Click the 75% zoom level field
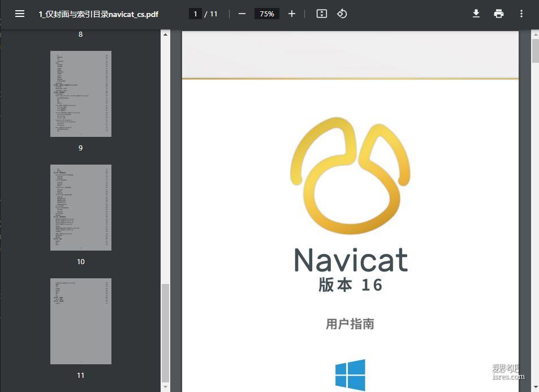This screenshot has height=392, width=539. (x=267, y=14)
